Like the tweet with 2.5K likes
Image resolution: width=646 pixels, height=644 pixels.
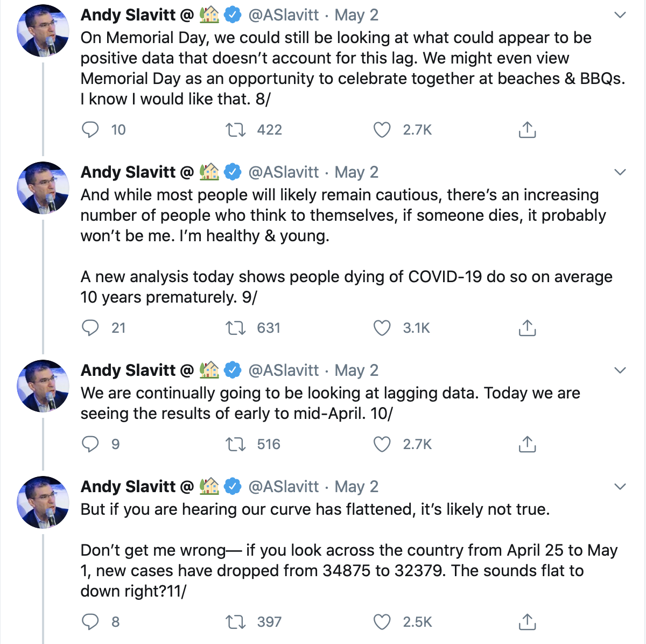pyautogui.click(x=382, y=622)
